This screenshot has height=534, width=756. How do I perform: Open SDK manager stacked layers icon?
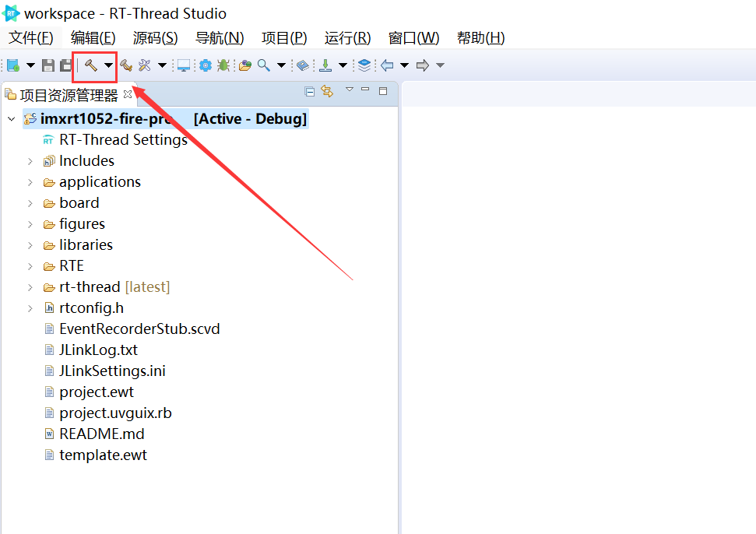pyautogui.click(x=364, y=65)
